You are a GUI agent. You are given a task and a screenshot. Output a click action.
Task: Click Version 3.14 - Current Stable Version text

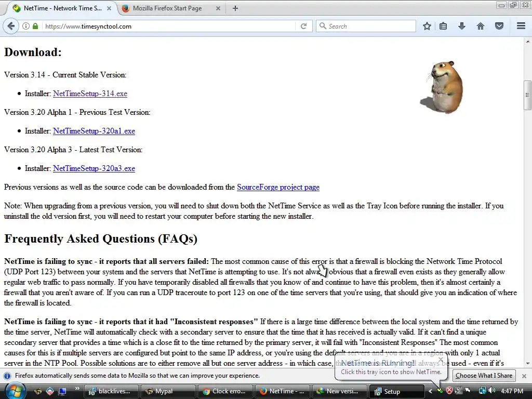(x=65, y=75)
